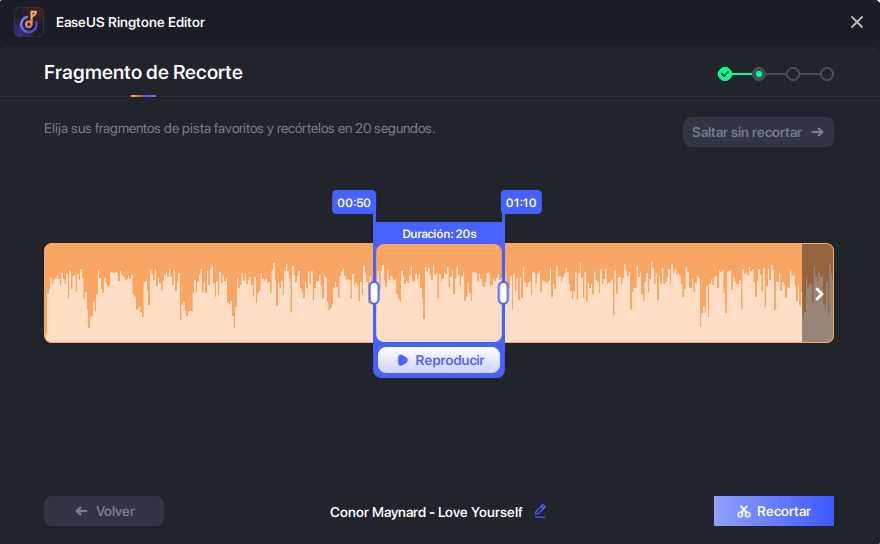Grab the right trim handle
The image size is (880, 544).
503,293
